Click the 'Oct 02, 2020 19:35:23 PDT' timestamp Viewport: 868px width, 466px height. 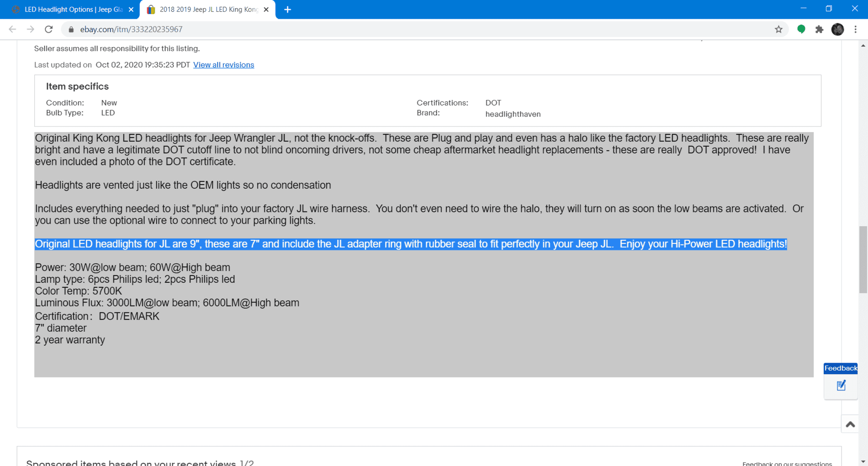click(x=143, y=65)
